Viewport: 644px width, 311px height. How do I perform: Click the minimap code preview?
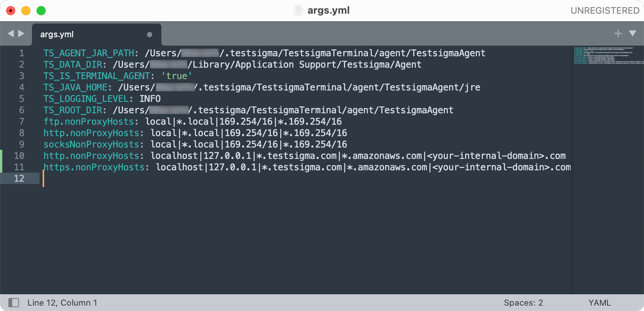pyautogui.click(x=608, y=56)
